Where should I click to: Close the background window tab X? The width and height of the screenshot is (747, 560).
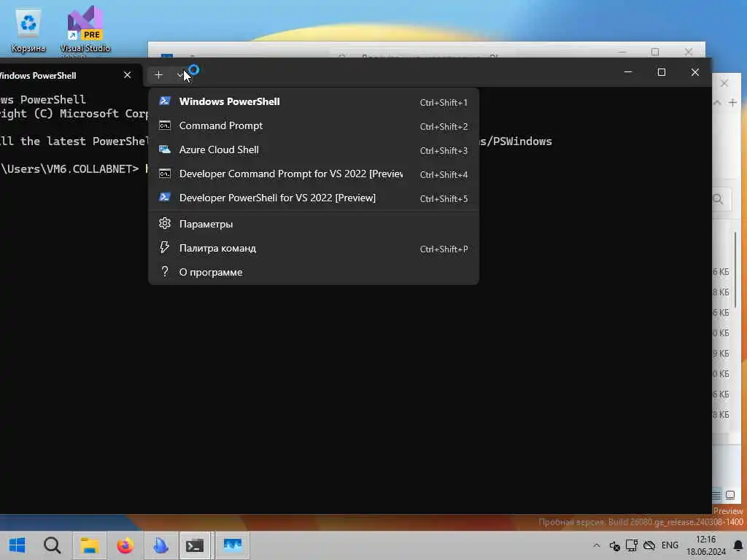click(724, 83)
